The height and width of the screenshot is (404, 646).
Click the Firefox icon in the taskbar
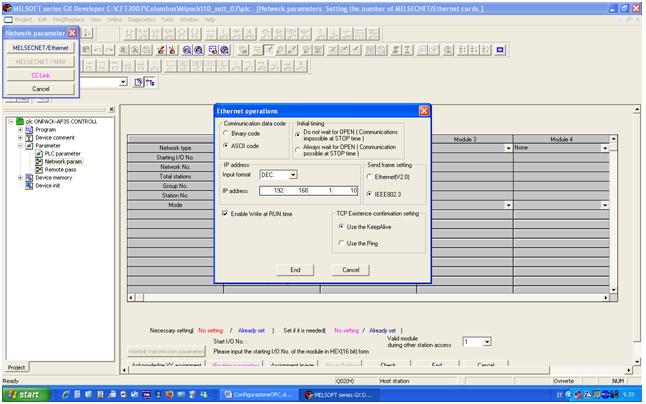point(169,395)
